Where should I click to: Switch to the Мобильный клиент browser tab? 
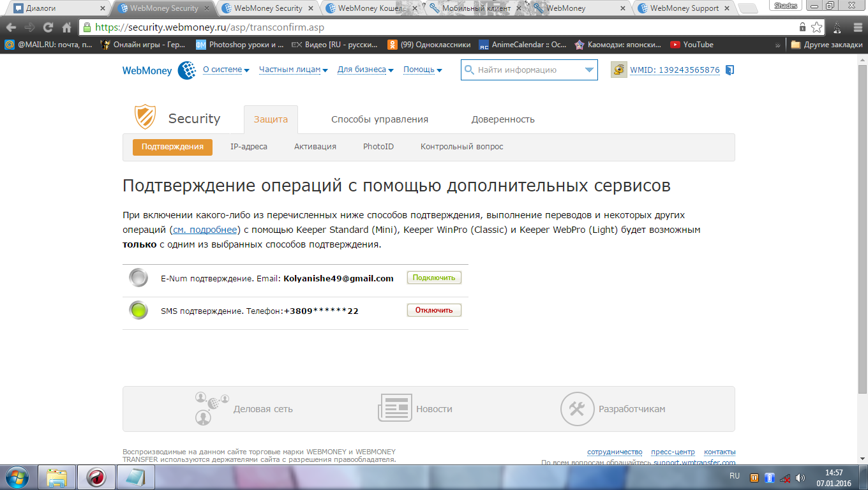[x=475, y=8]
